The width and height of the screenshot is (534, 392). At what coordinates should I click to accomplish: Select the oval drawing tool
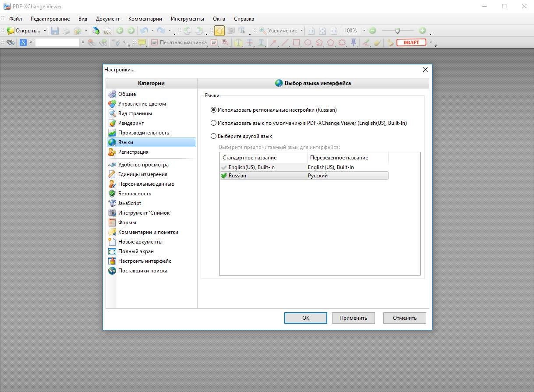[308, 42]
